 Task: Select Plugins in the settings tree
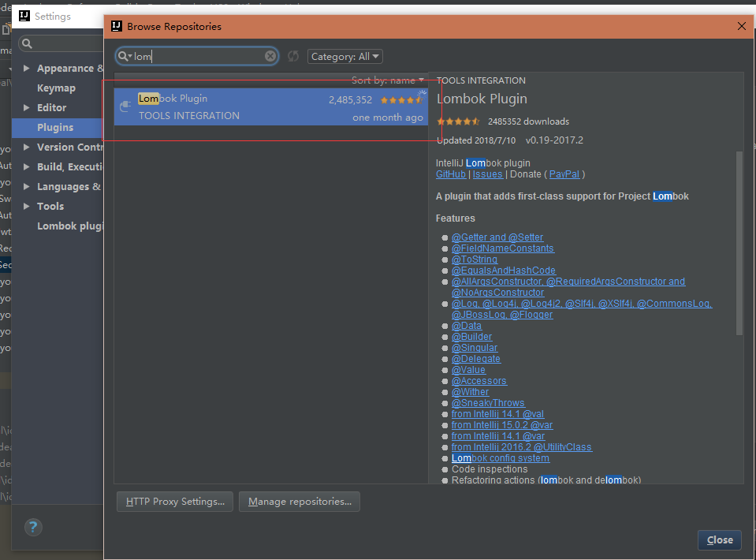tap(55, 127)
